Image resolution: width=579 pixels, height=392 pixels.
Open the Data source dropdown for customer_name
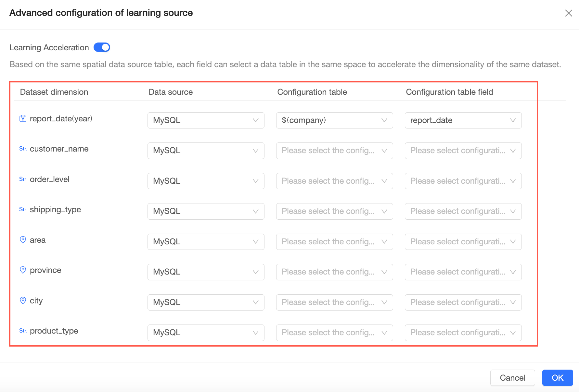206,151
